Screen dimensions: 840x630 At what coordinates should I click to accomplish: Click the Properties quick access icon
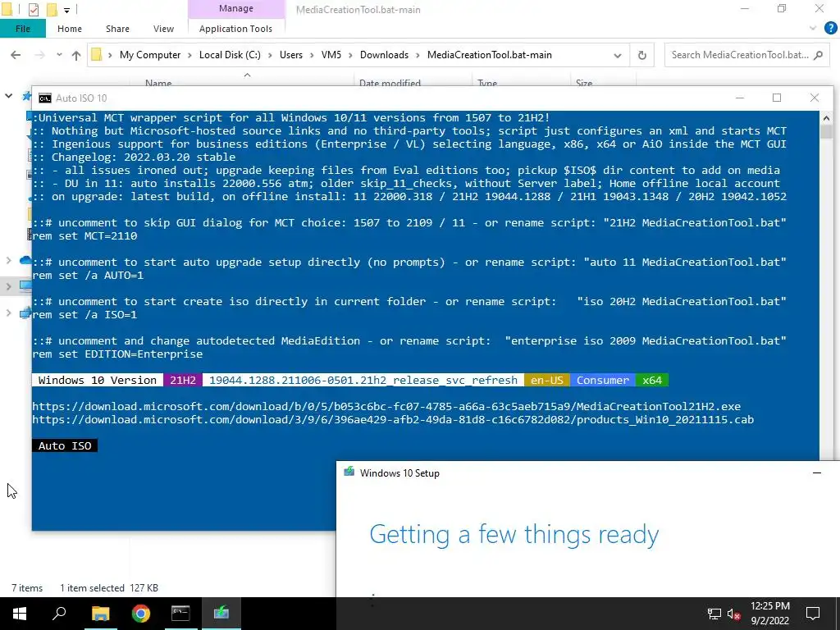[x=33, y=9]
